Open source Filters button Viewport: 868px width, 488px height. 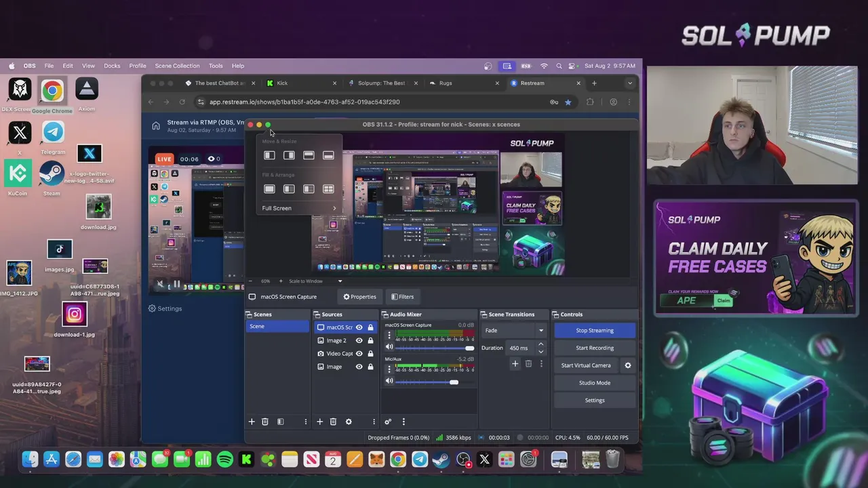pos(402,297)
